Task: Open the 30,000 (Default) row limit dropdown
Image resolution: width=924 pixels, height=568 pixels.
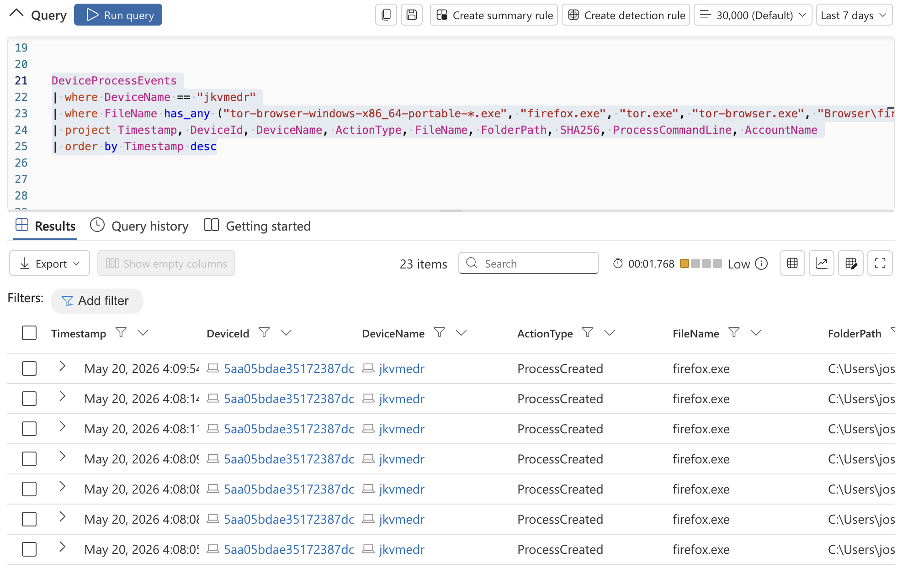Action: (753, 15)
